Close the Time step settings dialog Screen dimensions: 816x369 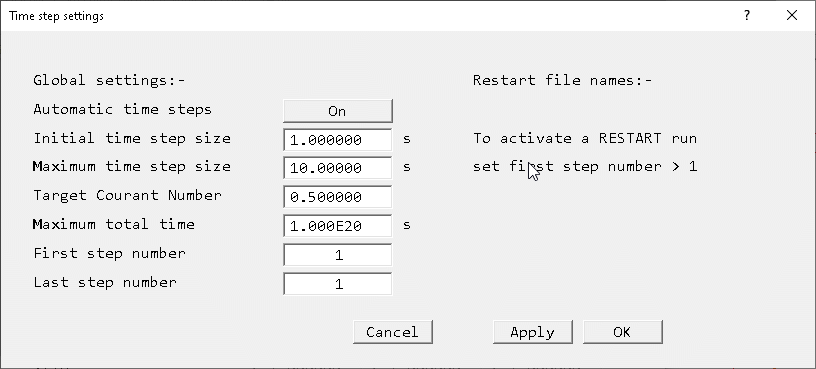[792, 16]
